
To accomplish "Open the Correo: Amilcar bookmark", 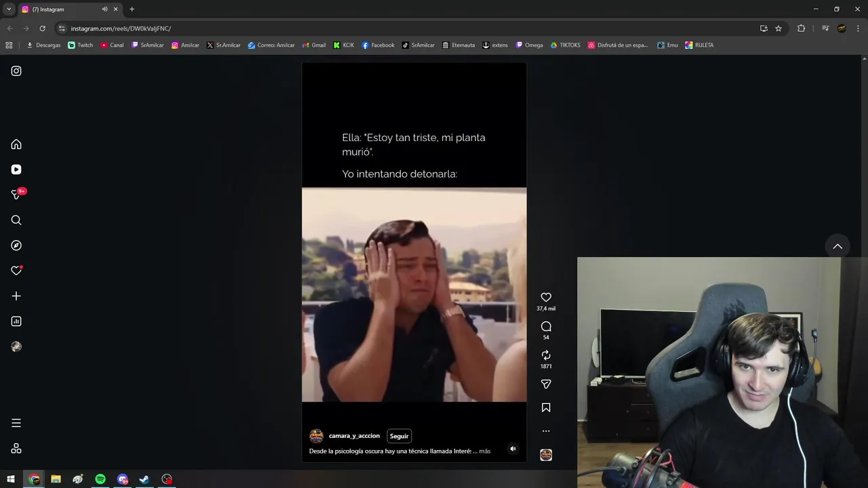I will (x=271, y=45).
